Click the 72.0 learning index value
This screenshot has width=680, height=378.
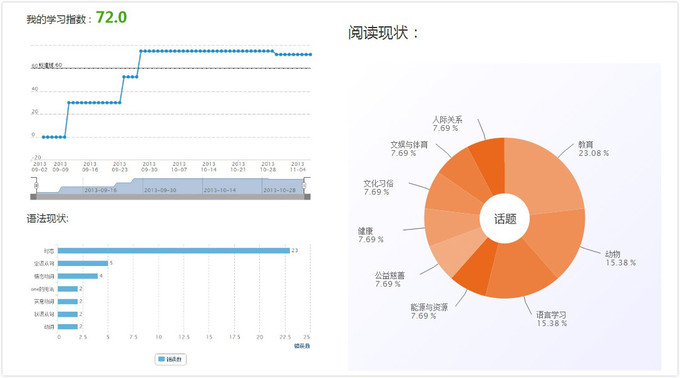click(111, 17)
